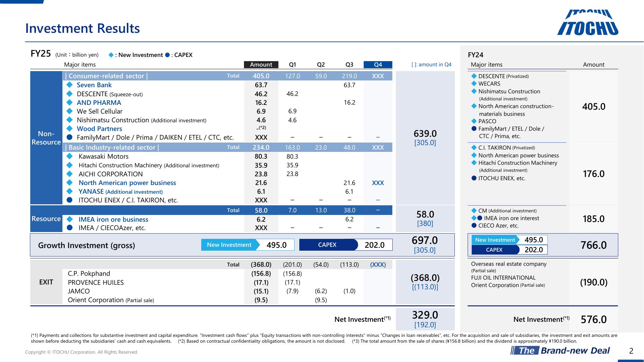The height and width of the screenshot is (362, 644).
Task: Click the diamond bullet beside Seven Bank
Action: click(70, 85)
